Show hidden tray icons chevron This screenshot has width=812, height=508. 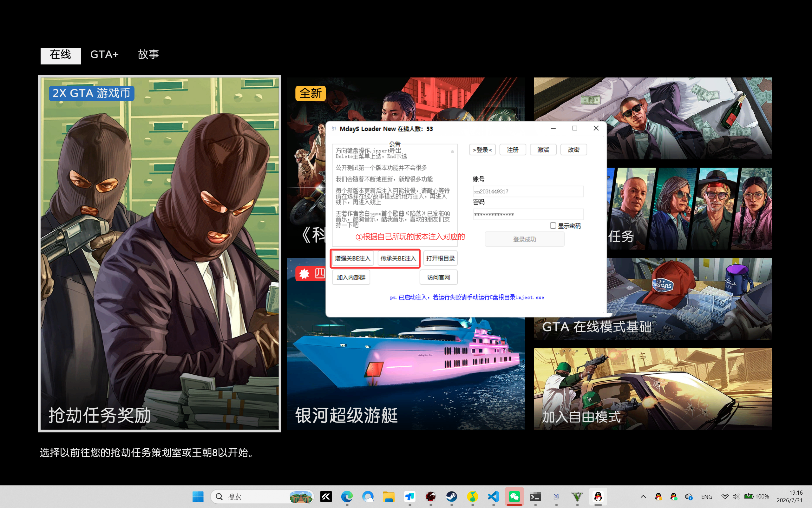[643, 497]
